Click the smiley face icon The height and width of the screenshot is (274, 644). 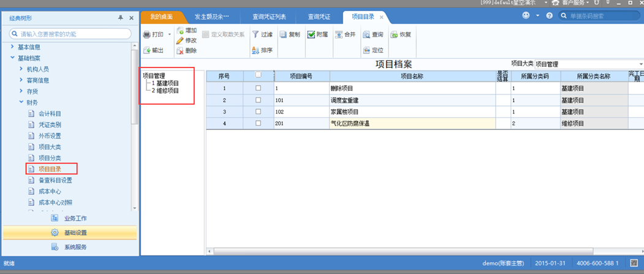point(526,15)
